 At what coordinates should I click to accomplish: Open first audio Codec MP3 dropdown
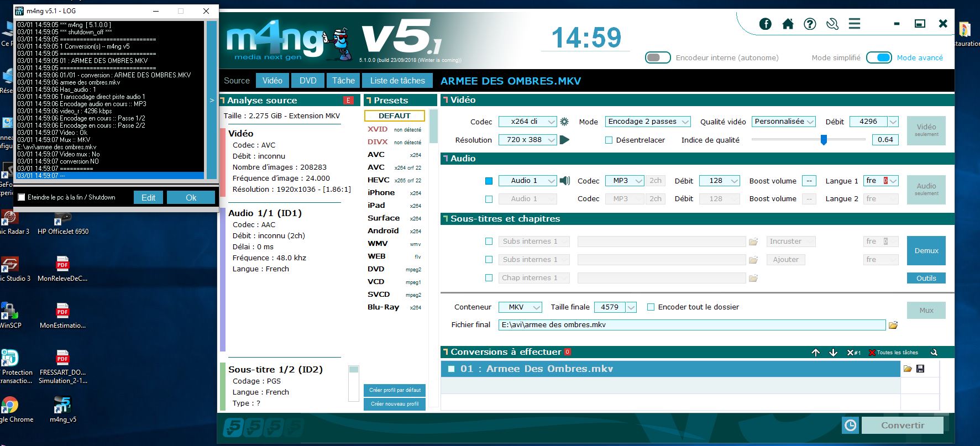[625, 181]
